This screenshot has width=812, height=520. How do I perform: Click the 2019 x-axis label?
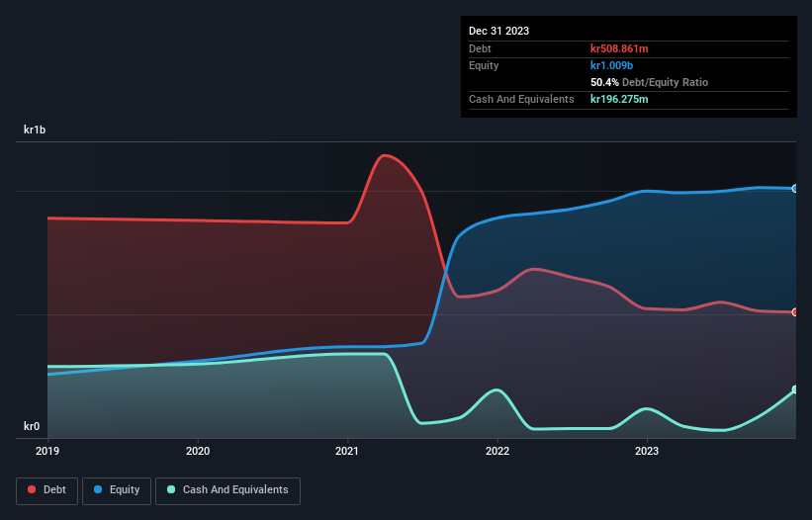(47, 451)
